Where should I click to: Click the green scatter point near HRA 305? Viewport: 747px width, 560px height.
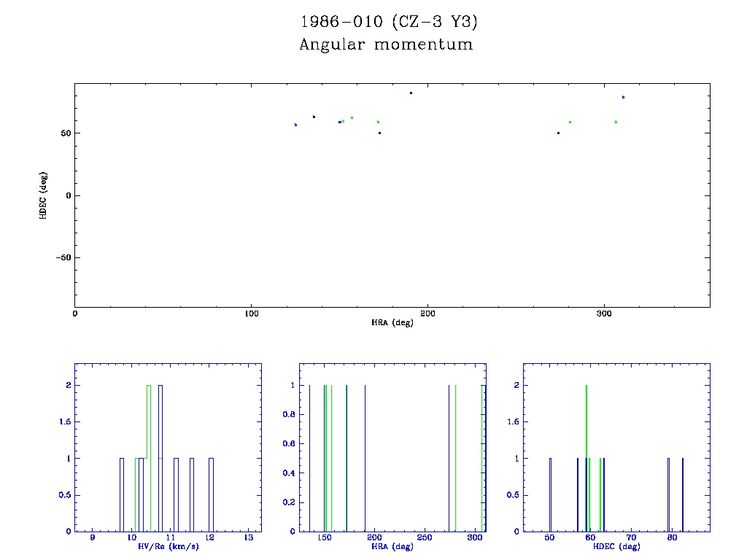[x=616, y=122]
